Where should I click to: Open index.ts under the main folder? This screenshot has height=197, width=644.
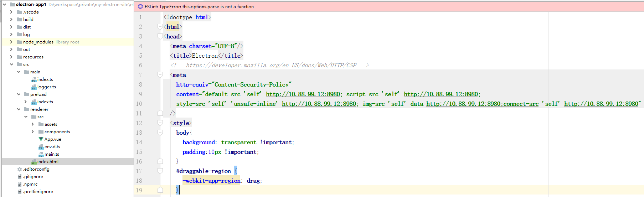pos(45,79)
